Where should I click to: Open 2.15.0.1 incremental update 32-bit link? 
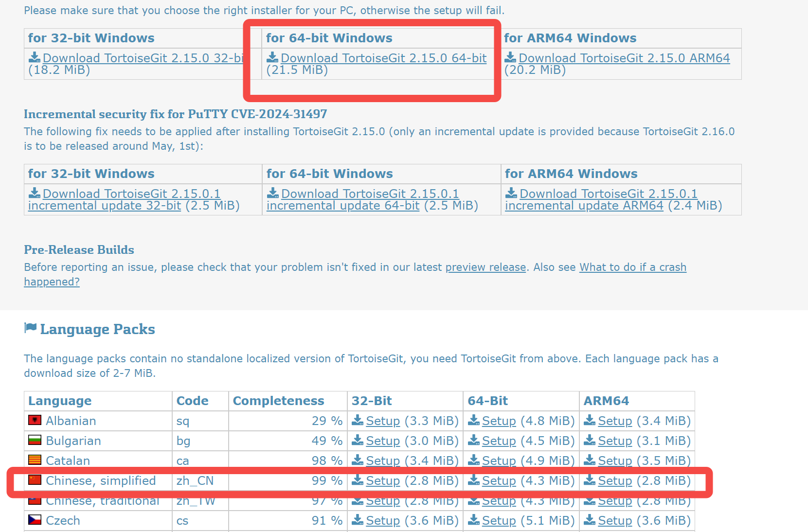(124, 199)
